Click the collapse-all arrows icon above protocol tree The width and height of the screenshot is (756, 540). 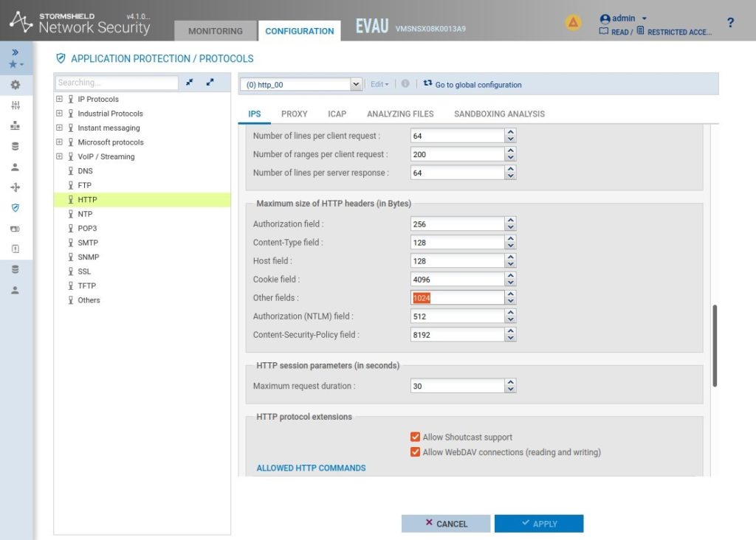click(190, 83)
